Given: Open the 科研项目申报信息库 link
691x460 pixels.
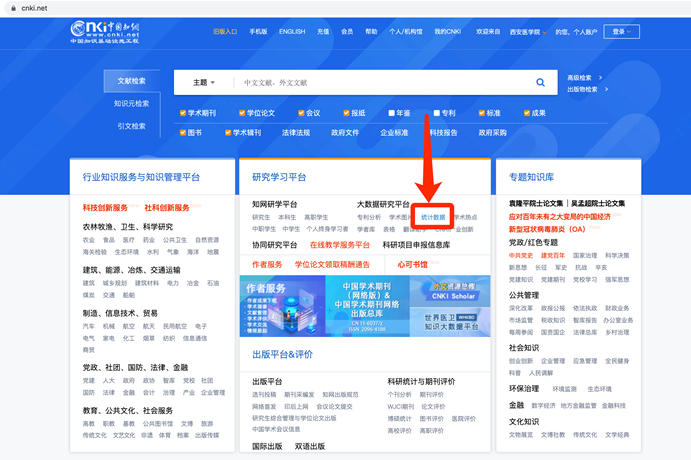Looking at the screenshot, I should 416,245.
